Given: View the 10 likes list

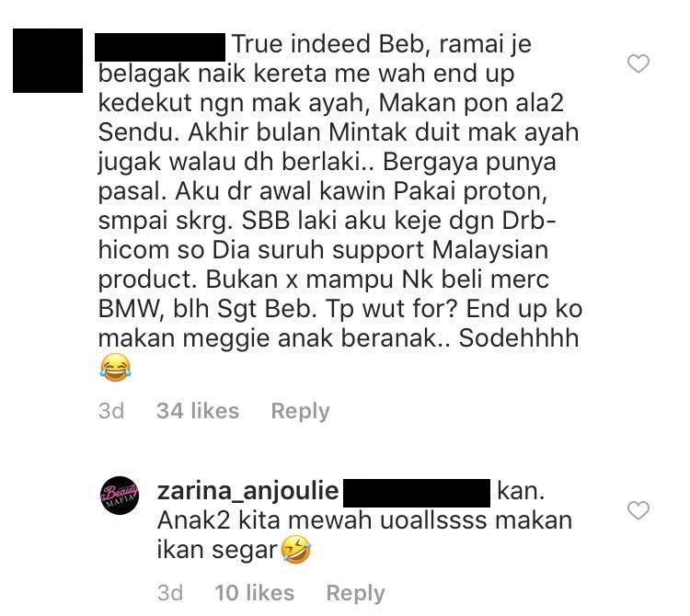Looking at the screenshot, I should pyautogui.click(x=254, y=593).
